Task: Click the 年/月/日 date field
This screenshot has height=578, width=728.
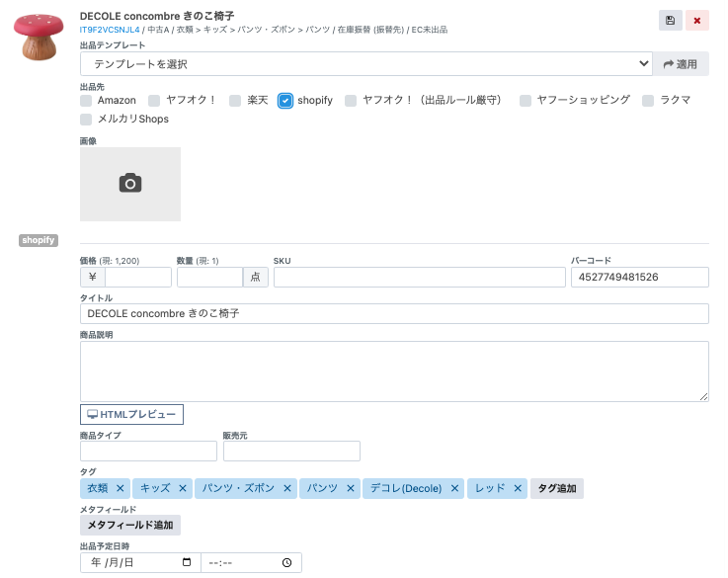Action: point(140,562)
